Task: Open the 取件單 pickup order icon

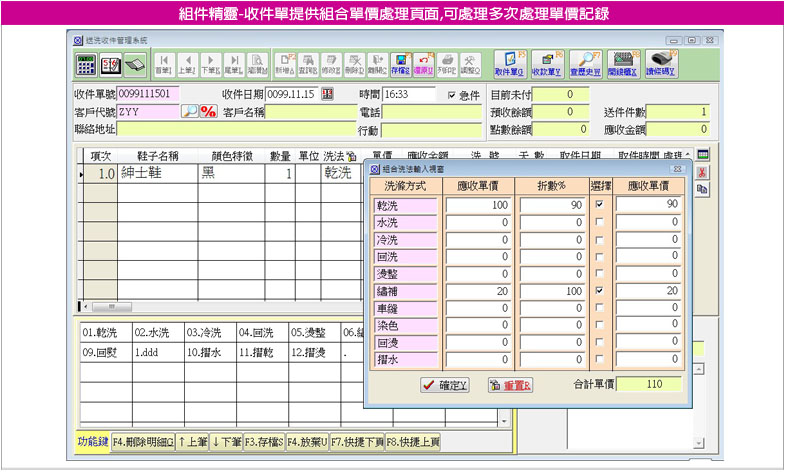Action: 510,63
